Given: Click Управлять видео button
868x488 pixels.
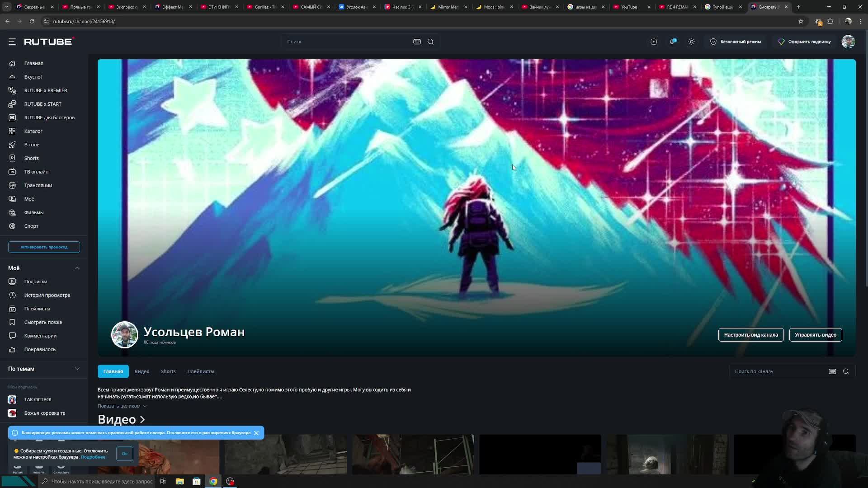Looking at the screenshot, I should 815,335.
